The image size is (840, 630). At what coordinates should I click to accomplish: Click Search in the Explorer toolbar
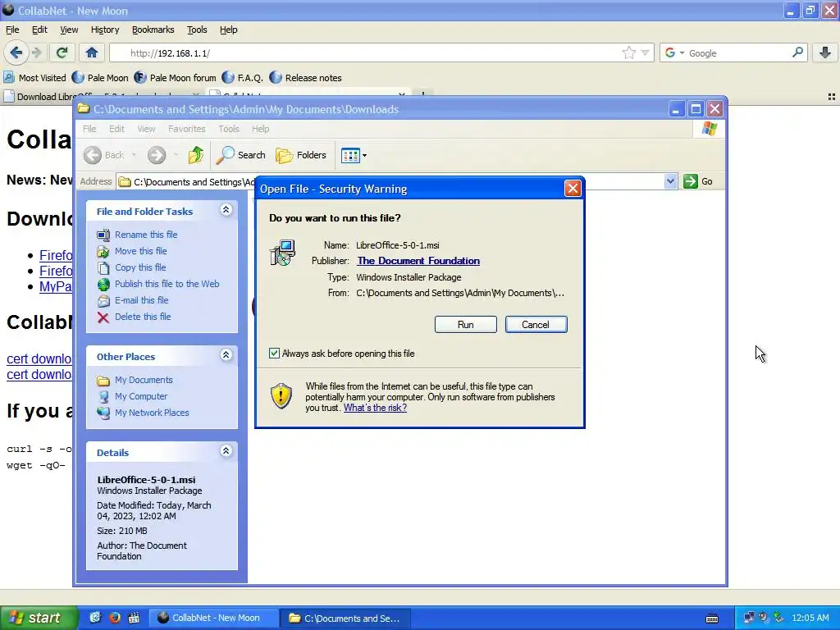[241, 155]
